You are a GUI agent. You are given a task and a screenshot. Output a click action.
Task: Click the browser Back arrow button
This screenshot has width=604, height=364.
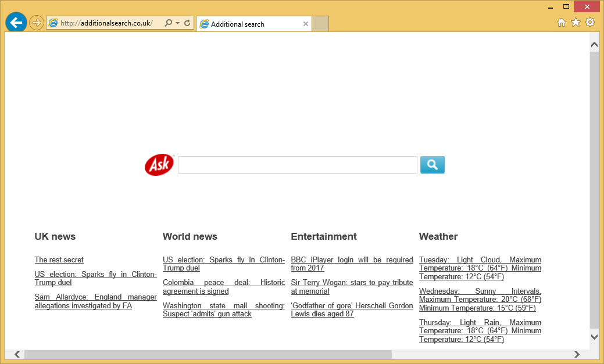coord(16,23)
